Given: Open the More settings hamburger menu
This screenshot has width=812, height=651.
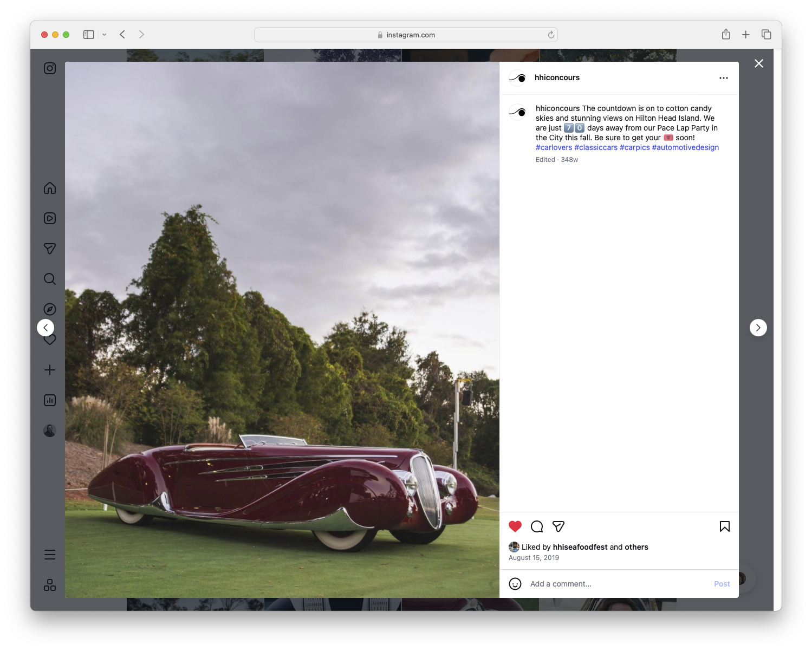Looking at the screenshot, I should click(49, 554).
